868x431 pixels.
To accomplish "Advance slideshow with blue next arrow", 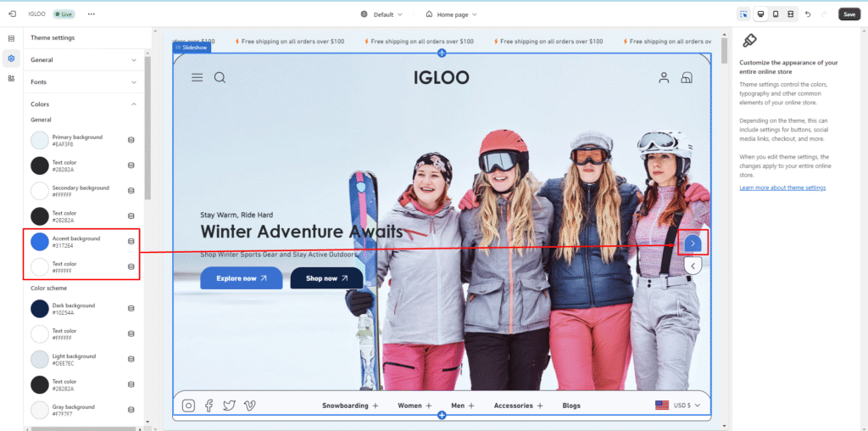I will pyautogui.click(x=693, y=243).
